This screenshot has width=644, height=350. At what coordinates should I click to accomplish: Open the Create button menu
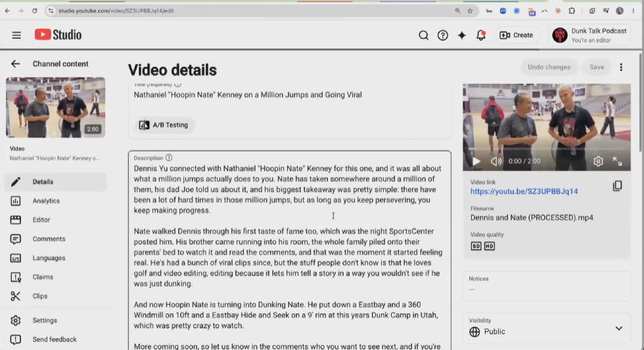(x=517, y=35)
